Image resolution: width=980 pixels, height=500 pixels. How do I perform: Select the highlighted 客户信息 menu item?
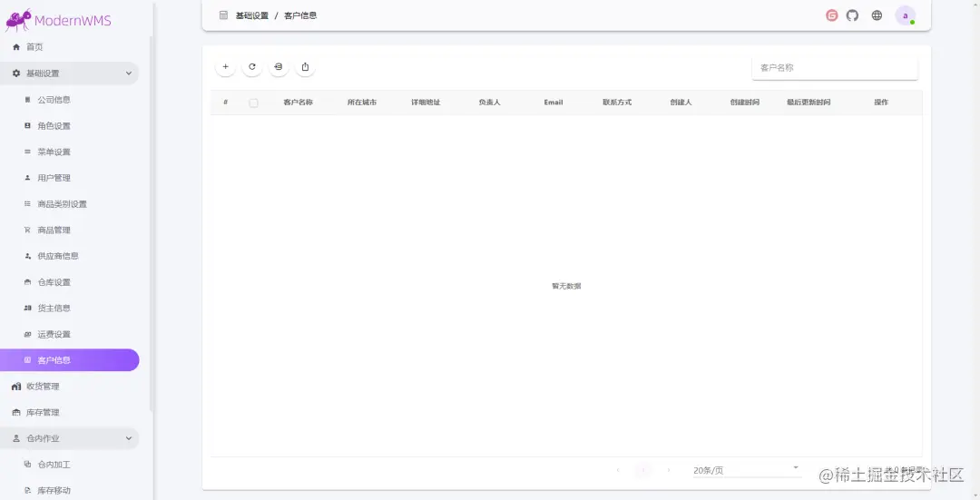pyautogui.click(x=69, y=360)
